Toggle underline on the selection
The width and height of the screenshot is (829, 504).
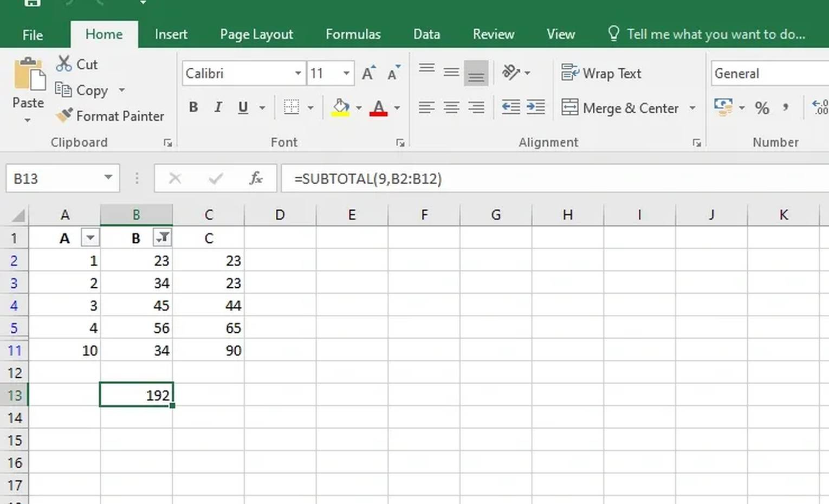tap(242, 107)
